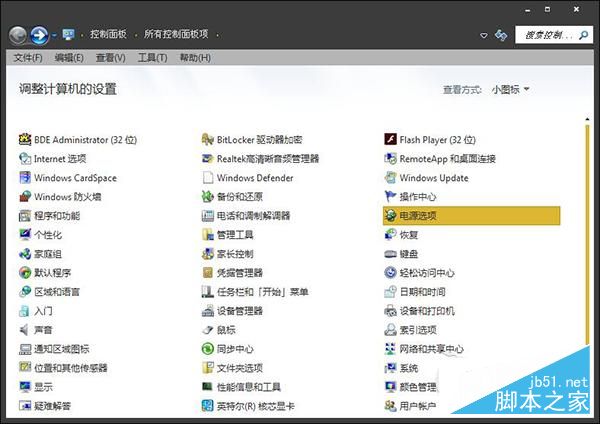Open the 声音 speaker icon
The image size is (600, 424).
[x=25, y=330]
